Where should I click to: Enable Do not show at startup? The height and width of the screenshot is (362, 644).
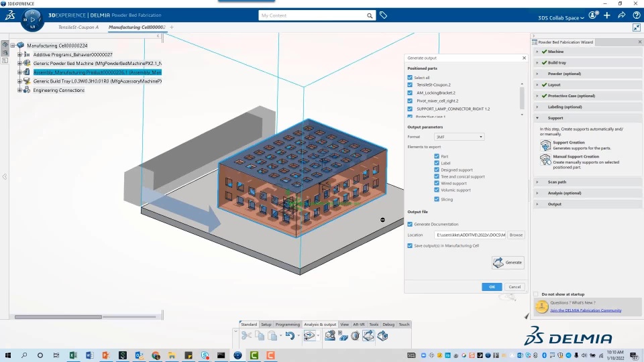(536, 294)
